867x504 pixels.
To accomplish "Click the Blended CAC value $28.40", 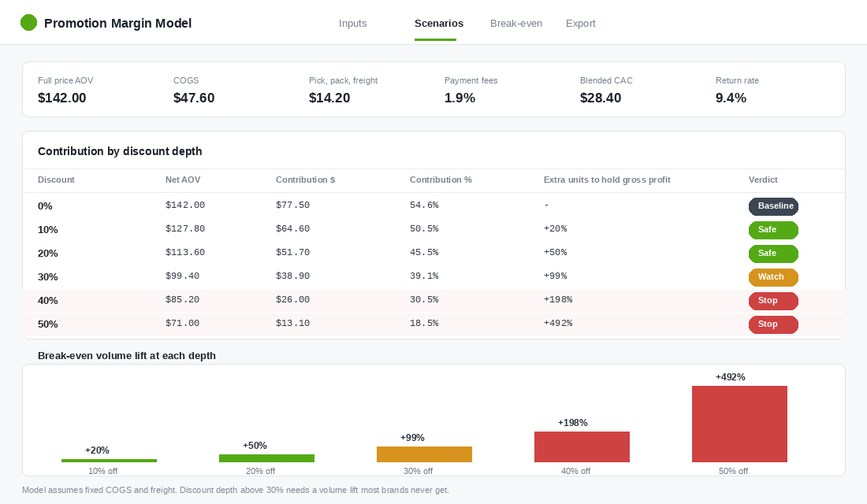I will 601,98.
